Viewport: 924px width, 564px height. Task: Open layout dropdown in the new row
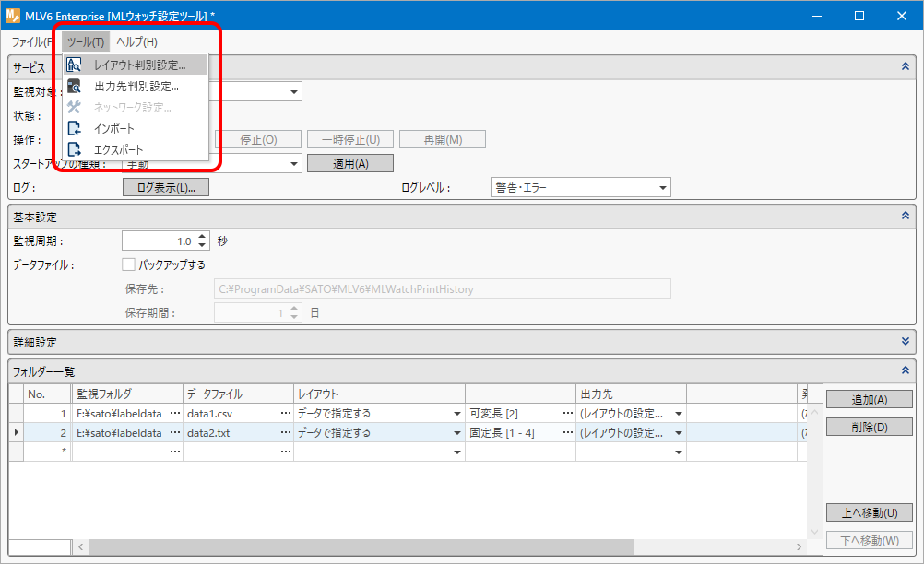click(456, 452)
